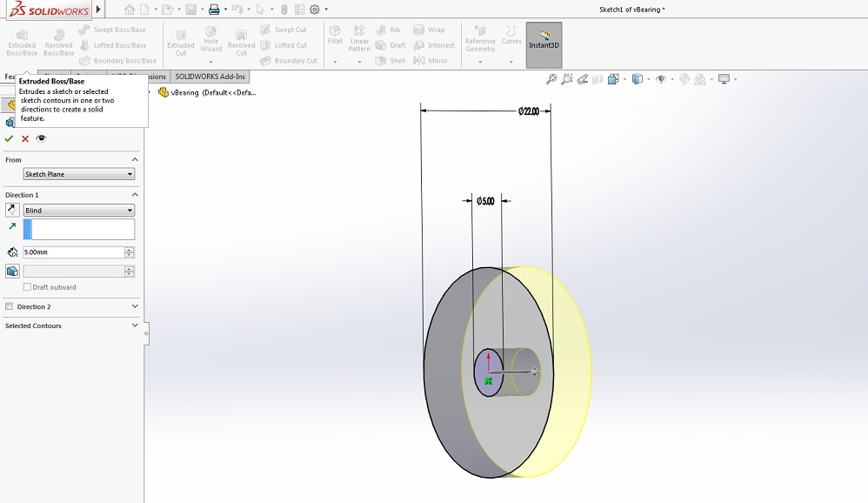Click the Mirror tool
The image size is (868, 503).
(431, 60)
